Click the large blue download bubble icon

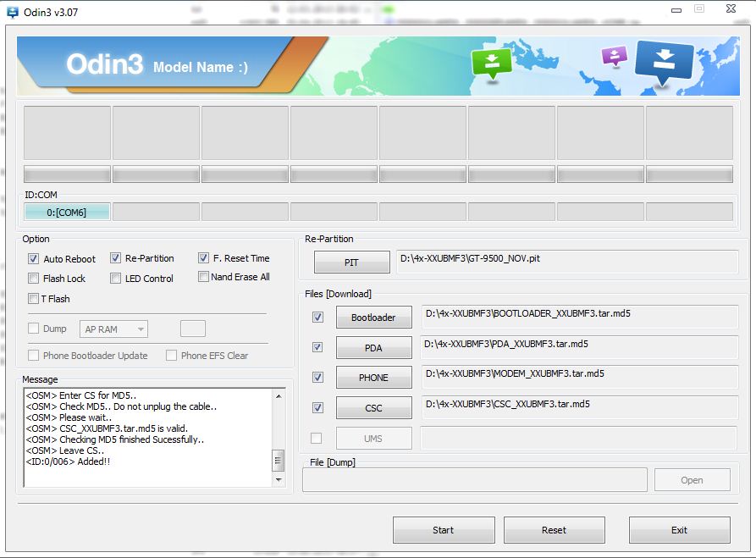point(665,62)
